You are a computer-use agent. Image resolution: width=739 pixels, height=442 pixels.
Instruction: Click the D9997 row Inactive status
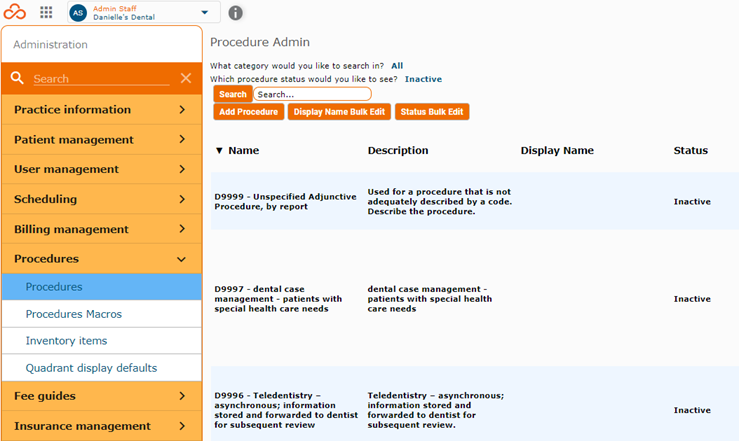(x=692, y=299)
